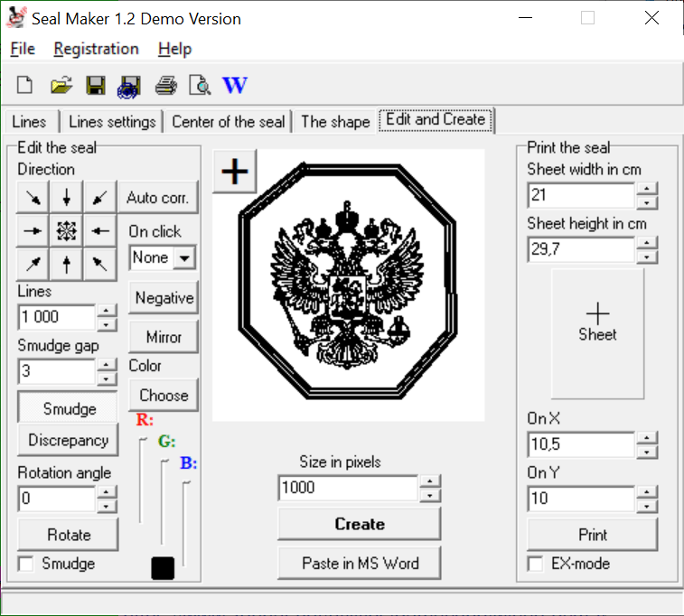Click the down-left direction arrow

pyautogui.click(x=100, y=198)
